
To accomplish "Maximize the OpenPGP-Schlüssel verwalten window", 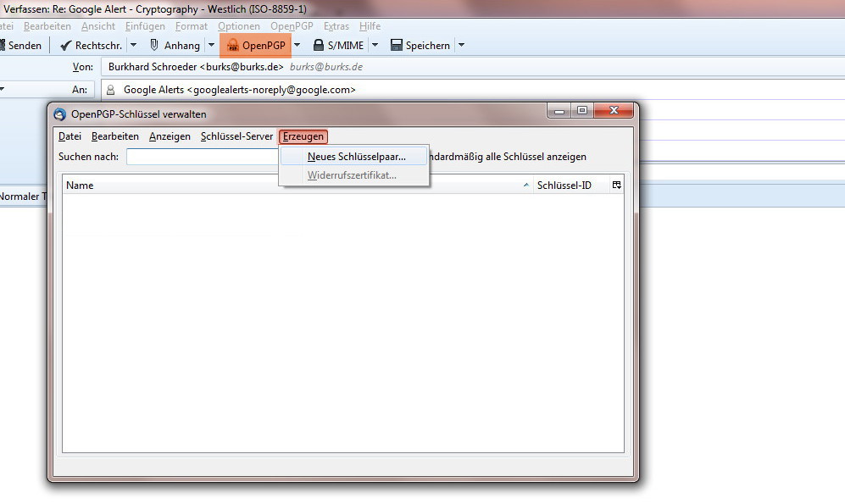I will [x=582, y=110].
